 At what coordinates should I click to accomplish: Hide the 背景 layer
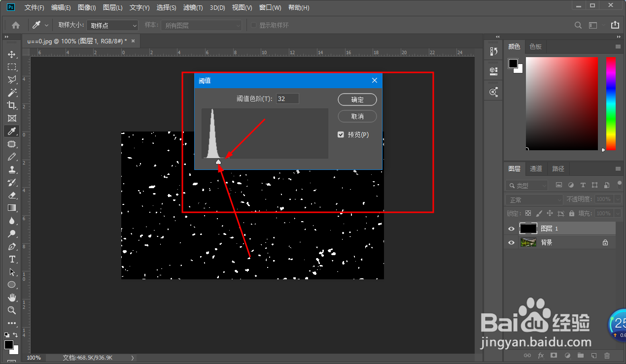coord(511,242)
